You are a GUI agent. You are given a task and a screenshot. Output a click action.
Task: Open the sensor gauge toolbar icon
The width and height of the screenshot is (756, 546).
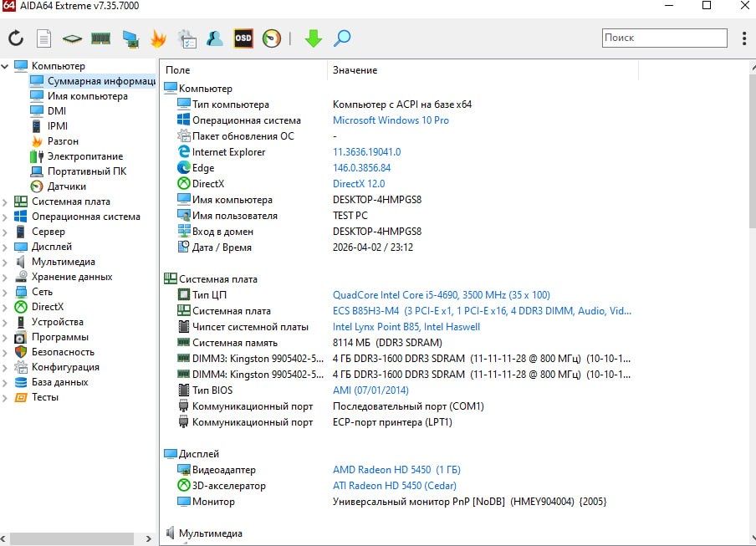272,38
